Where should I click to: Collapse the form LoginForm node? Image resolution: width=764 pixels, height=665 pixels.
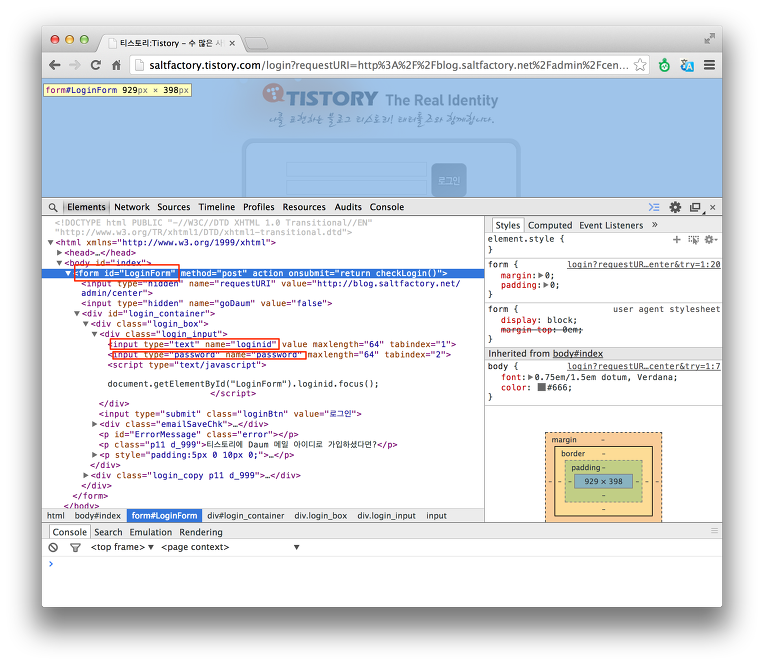(68, 273)
